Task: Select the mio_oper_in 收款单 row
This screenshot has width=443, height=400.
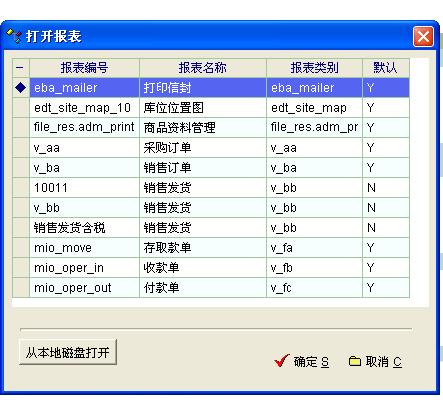Action: [211, 268]
